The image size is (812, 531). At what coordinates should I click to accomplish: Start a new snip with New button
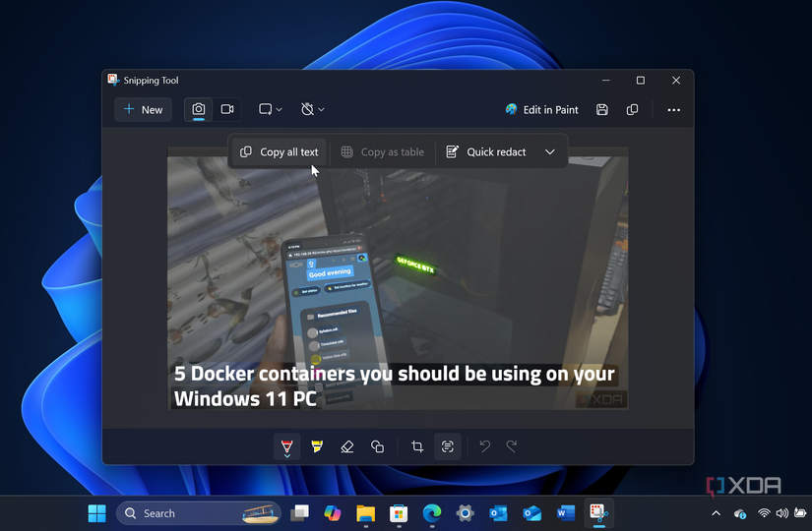(143, 110)
